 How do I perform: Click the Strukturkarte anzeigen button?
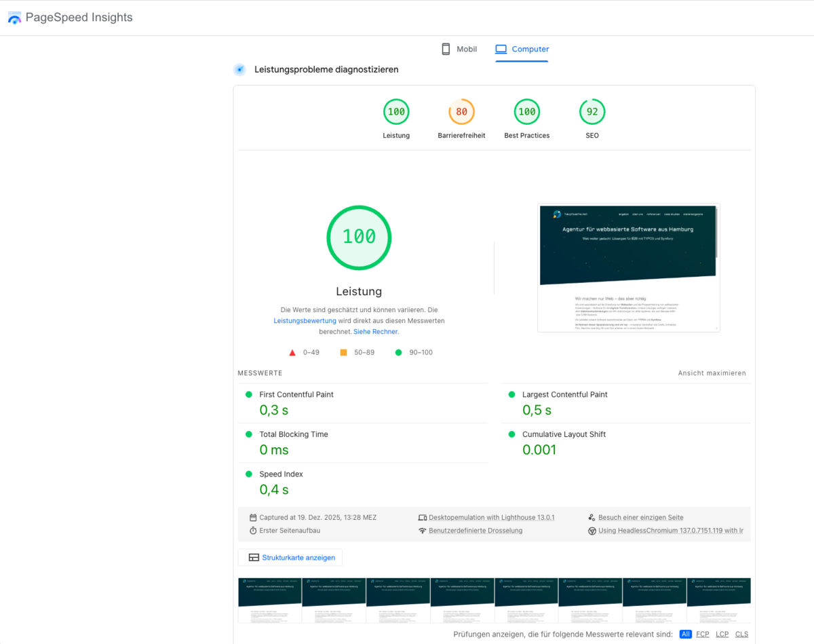pos(290,558)
